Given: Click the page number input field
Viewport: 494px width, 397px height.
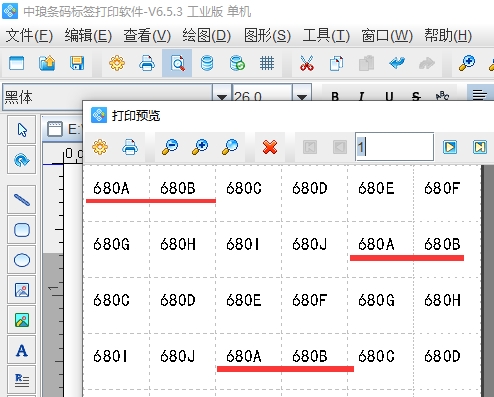Looking at the screenshot, I should (x=395, y=147).
